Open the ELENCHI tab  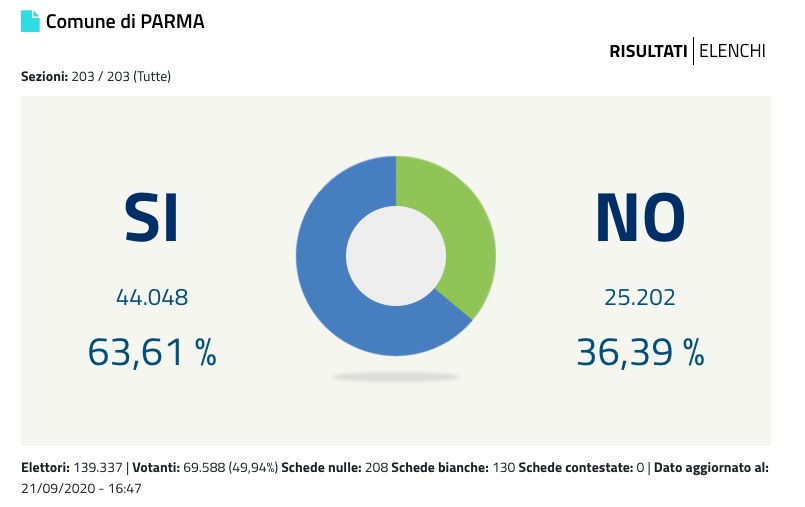pyautogui.click(x=732, y=51)
